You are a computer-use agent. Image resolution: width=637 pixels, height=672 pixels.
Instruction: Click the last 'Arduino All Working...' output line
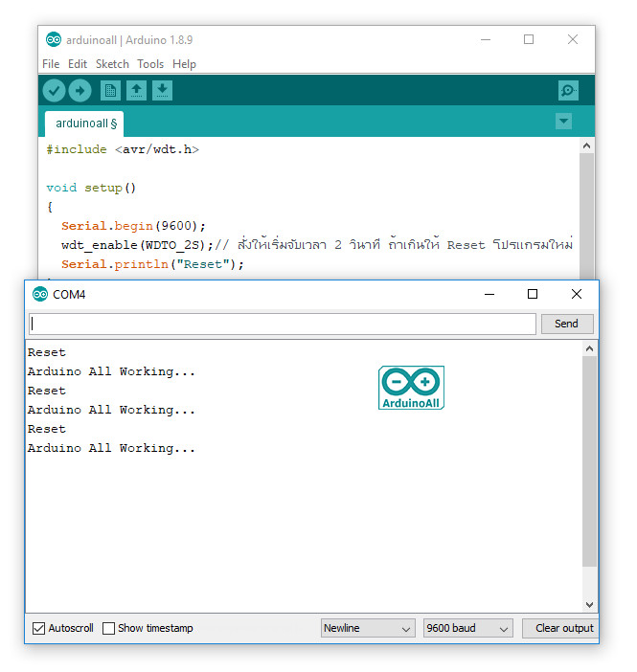click(111, 448)
